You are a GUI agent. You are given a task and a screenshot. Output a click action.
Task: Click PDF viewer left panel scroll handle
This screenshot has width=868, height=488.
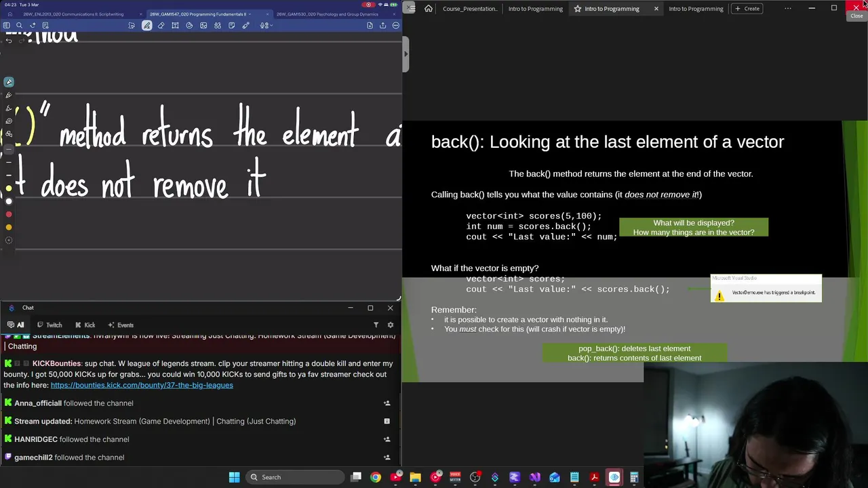click(406, 54)
